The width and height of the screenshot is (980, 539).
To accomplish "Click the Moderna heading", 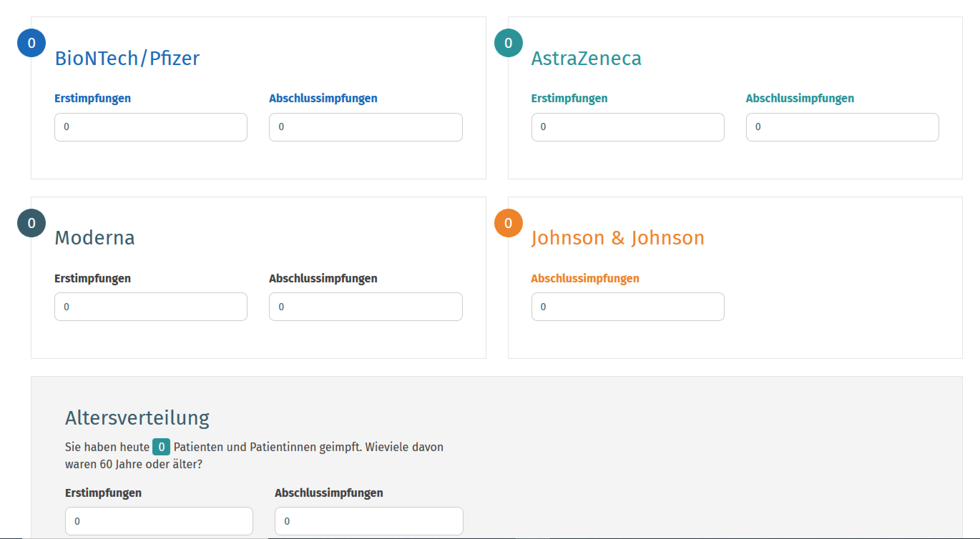I will tap(95, 238).
